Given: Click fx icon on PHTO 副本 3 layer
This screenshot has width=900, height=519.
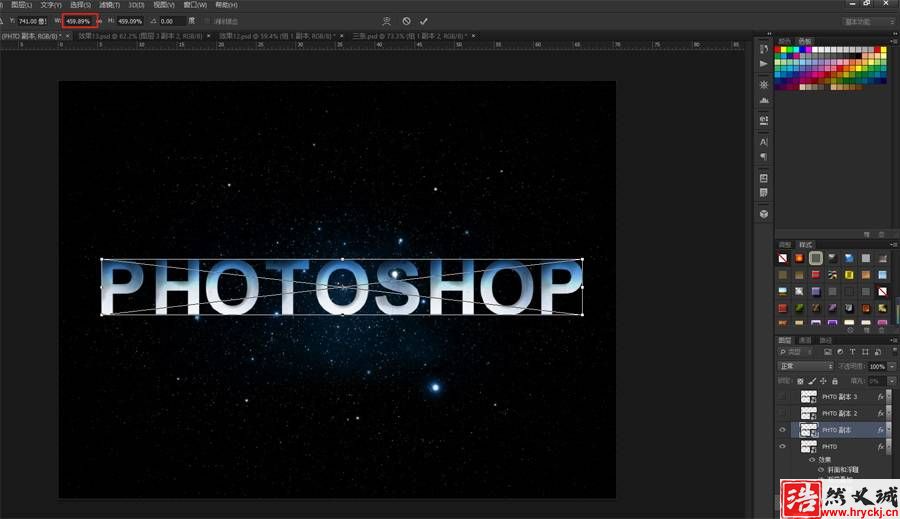Looking at the screenshot, I should pyautogui.click(x=880, y=397).
